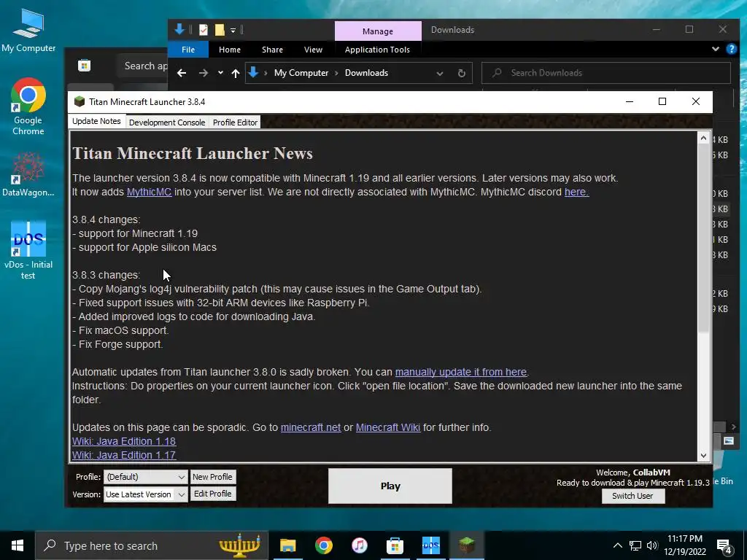This screenshot has width=747, height=560.
Task: Open the MythicMC link
Action: point(149,192)
